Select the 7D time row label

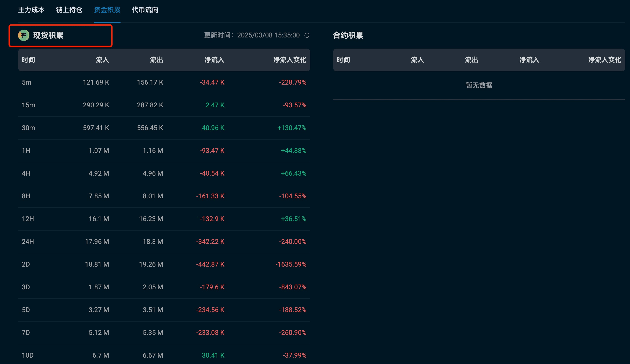tap(26, 332)
